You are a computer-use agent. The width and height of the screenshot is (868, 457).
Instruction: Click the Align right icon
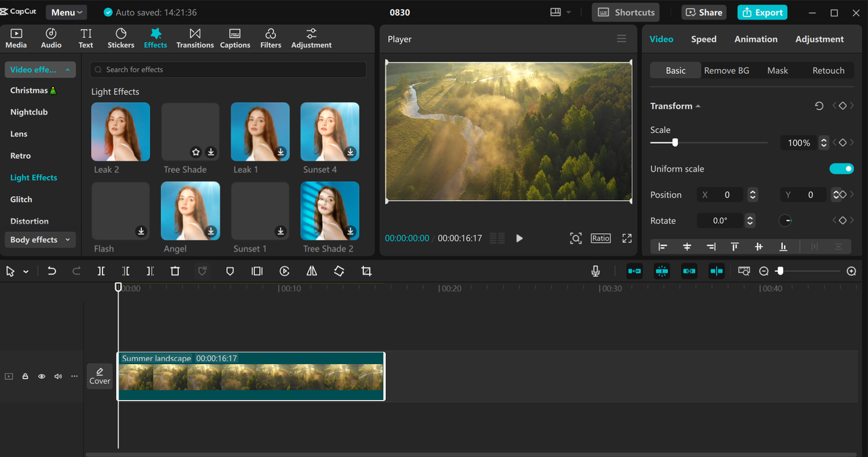(x=711, y=247)
